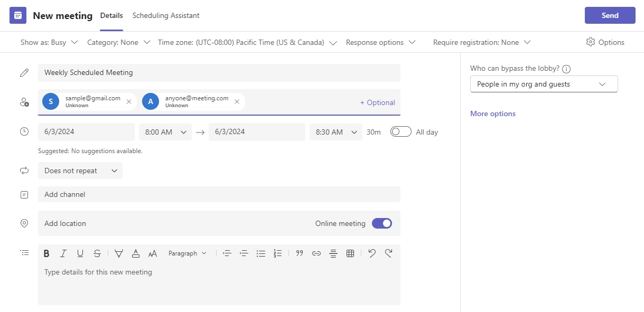Open the Paragraph style dropdown

click(x=188, y=253)
